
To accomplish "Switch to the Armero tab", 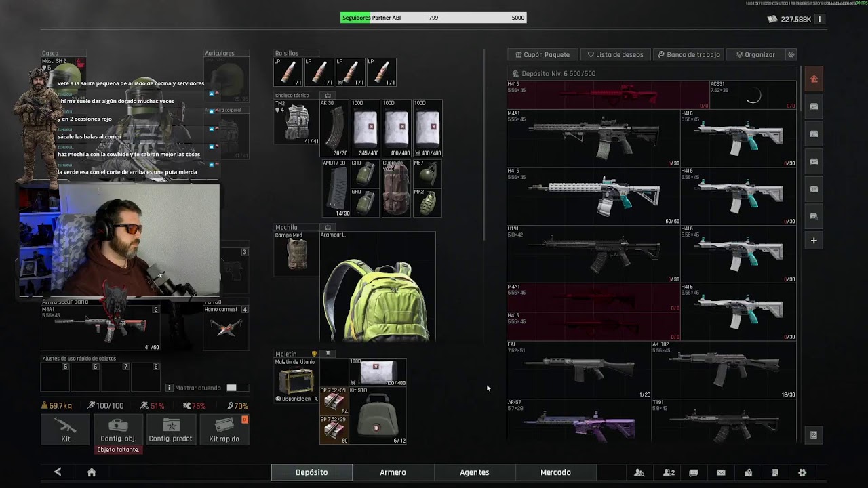I will 393,472.
